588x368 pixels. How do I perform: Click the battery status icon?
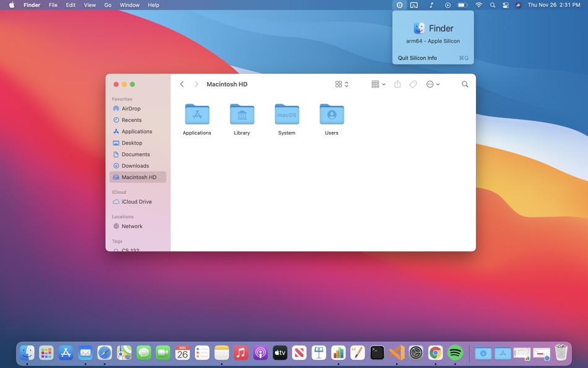click(x=462, y=5)
